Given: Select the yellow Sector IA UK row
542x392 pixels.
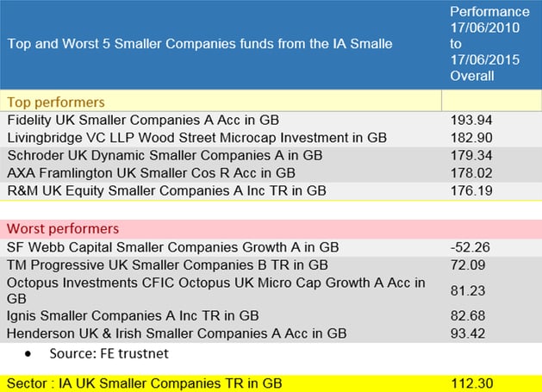Looking at the screenshot, I should 271,383.
